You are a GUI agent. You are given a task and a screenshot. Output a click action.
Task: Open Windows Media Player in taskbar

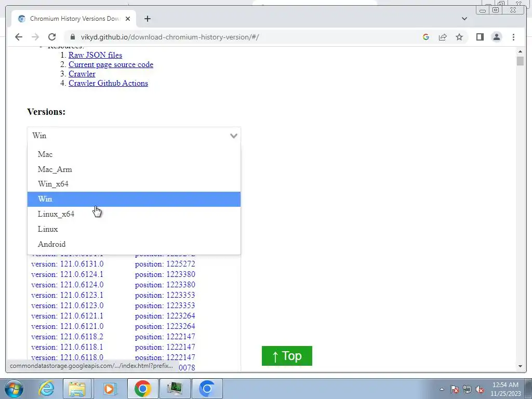tap(109, 389)
